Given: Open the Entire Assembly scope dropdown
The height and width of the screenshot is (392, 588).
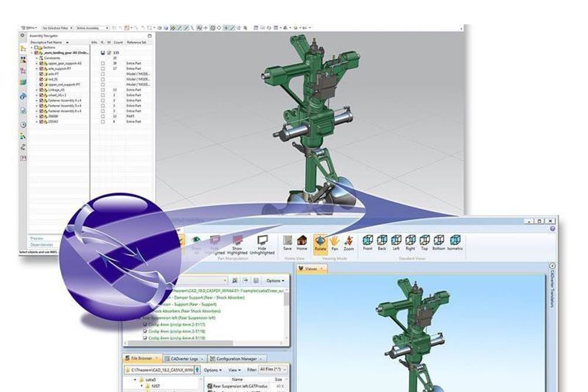Looking at the screenshot, I should [x=92, y=28].
